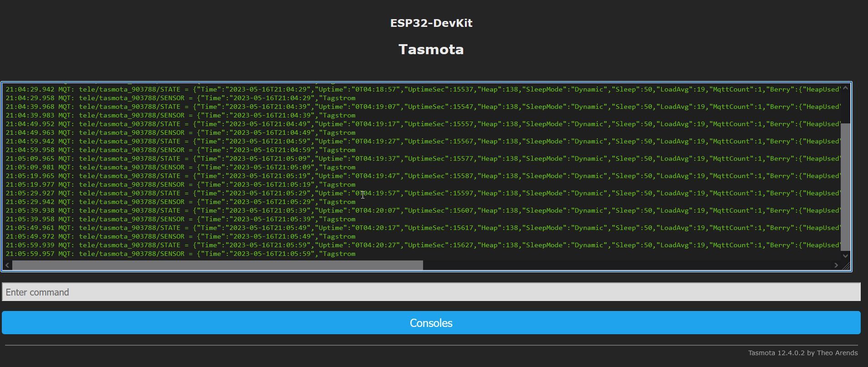
Task: Click the 21:05:39.938 STATE log line
Action: click(423, 210)
